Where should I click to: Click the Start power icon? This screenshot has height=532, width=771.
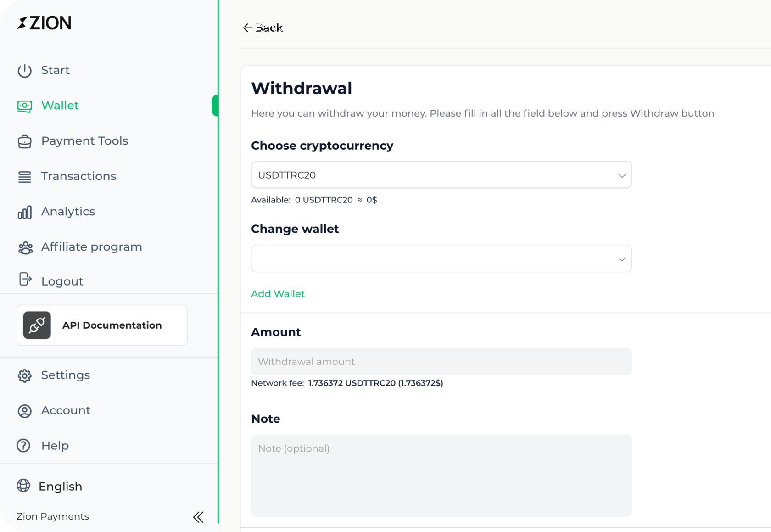coord(25,71)
